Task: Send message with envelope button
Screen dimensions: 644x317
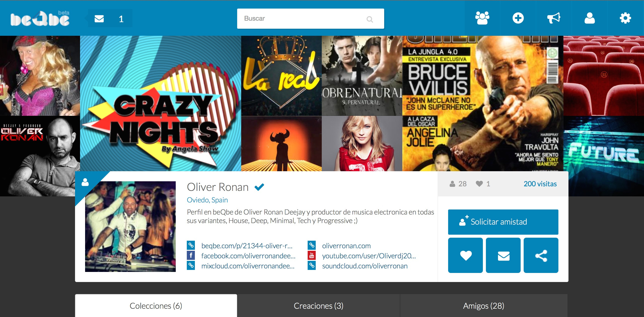Action: point(503,255)
